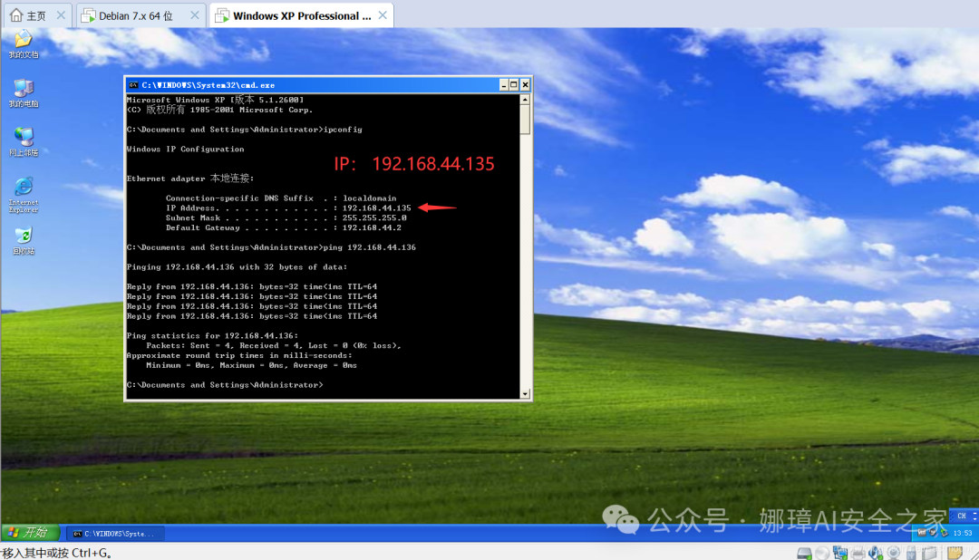Click the VMware Tools tray icon
The width and height of the screenshot is (979, 560).
click(922, 533)
